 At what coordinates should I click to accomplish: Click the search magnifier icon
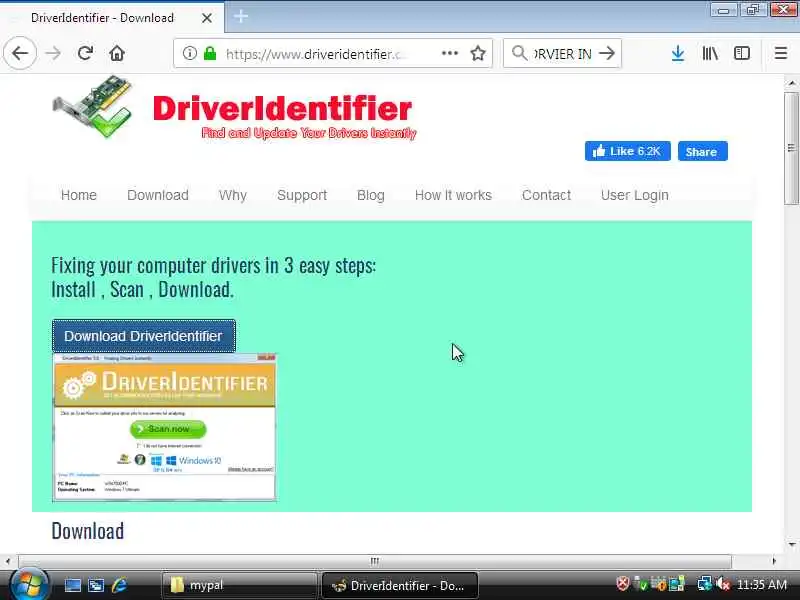click(x=519, y=53)
